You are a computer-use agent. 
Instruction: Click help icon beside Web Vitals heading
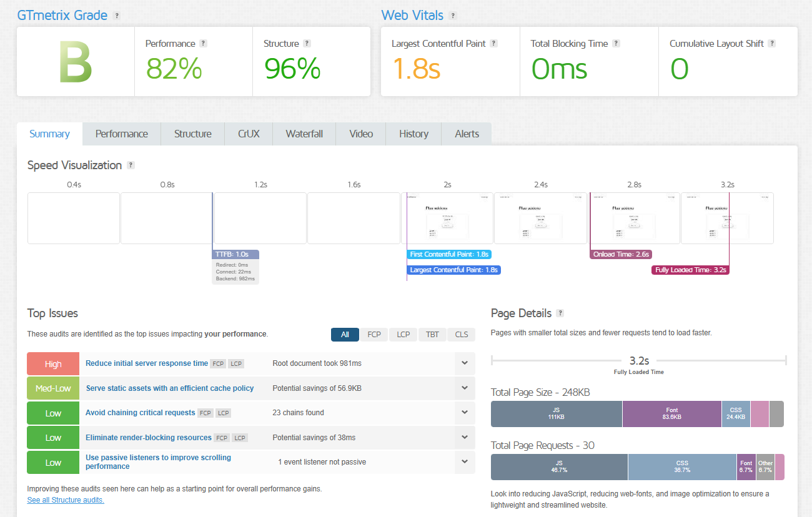[x=453, y=16]
